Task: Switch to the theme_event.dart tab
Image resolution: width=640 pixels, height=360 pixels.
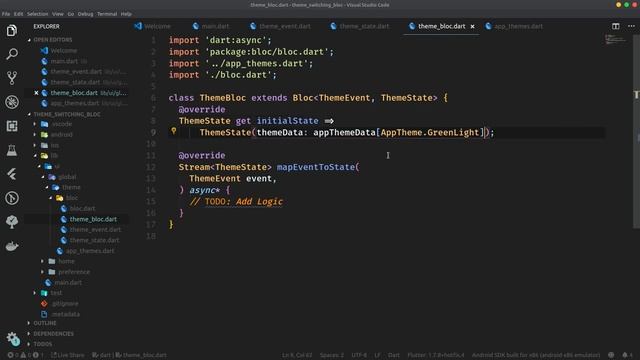Action: [x=280, y=26]
